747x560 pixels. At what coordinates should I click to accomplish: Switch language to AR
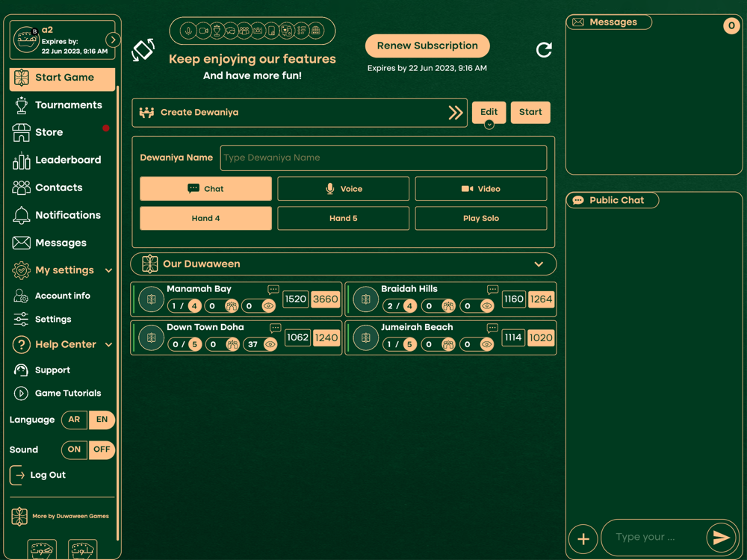coord(74,420)
